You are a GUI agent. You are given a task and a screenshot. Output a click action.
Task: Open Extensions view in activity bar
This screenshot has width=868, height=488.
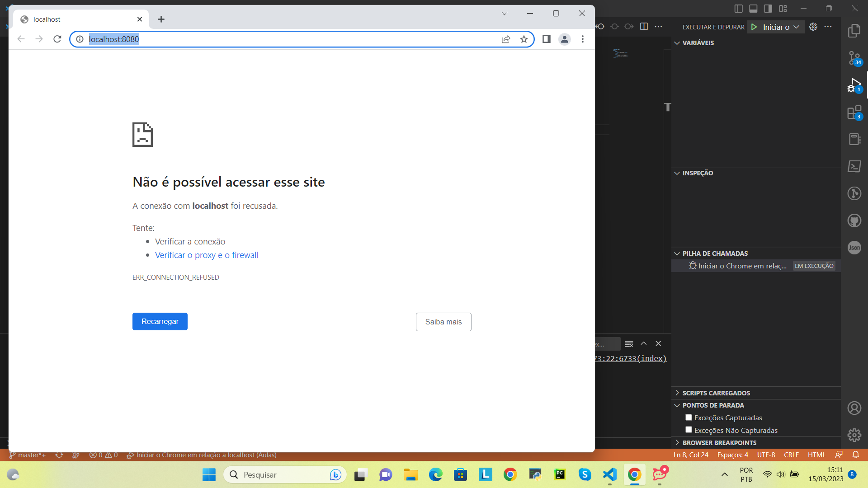point(854,112)
